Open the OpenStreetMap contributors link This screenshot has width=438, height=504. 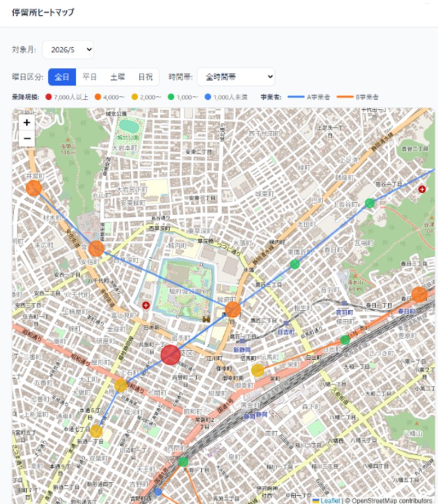click(x=392, y=501)
